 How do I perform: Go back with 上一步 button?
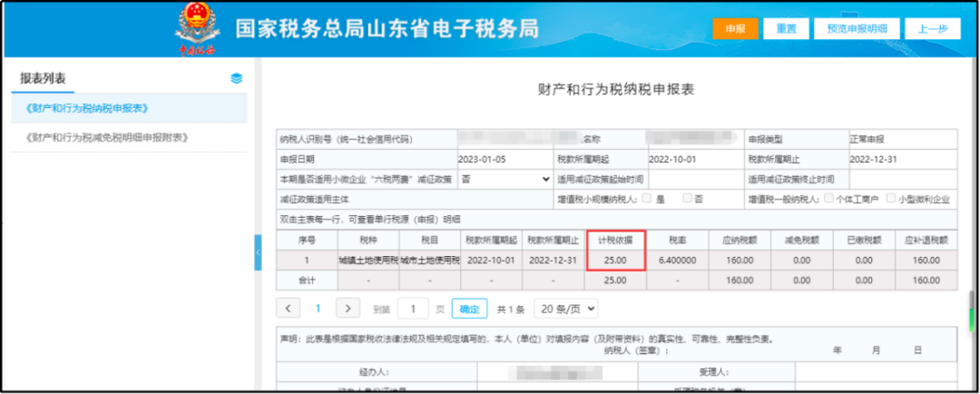[933, 29]
